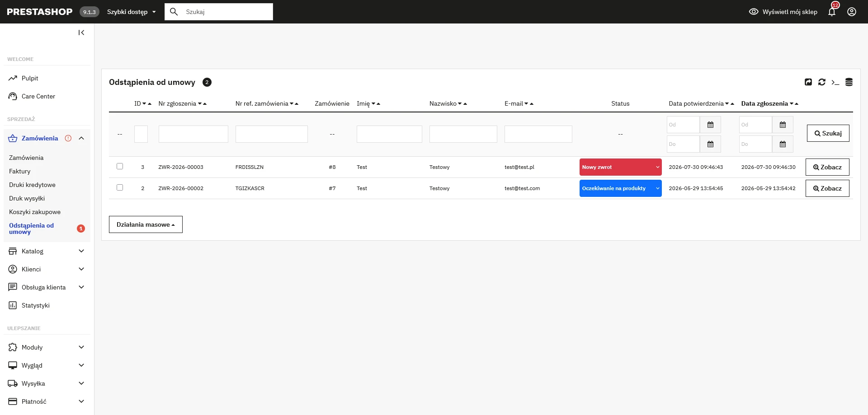
Task: Click the magnifier icon in top search bar
Action: (x=174, y=12)
